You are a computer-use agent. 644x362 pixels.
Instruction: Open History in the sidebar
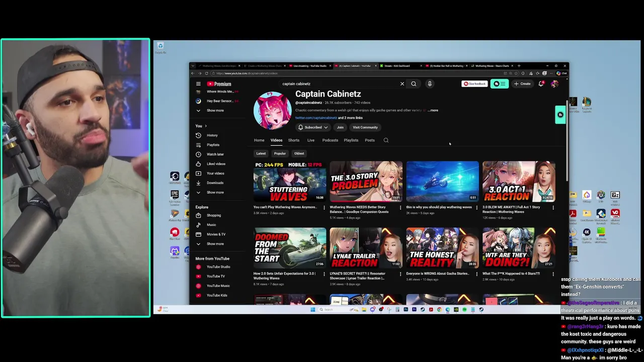tap(212, 135)
